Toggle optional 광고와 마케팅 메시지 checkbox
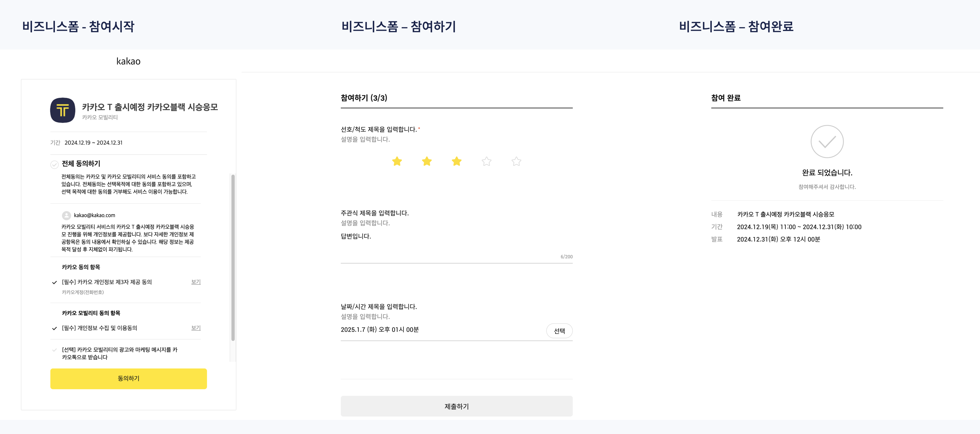The width and height of the screenshot is (980, 434). pyautogui.click(x=54, y=350)
